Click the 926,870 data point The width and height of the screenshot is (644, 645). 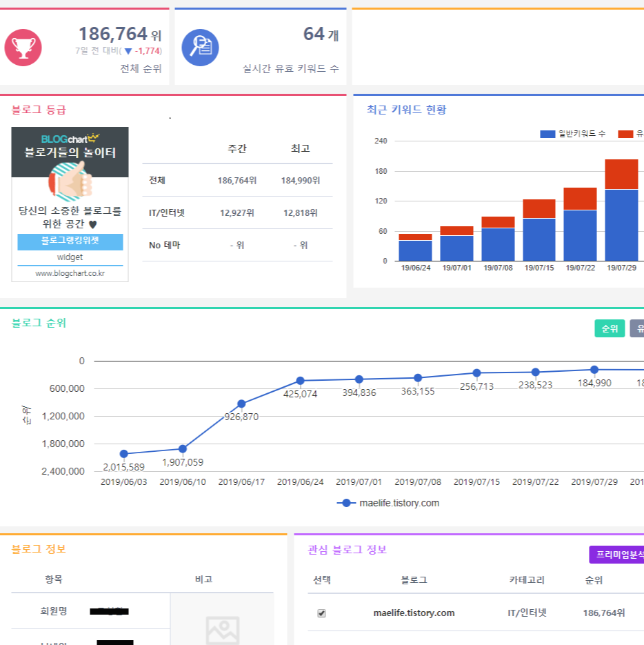pos(241,404)
